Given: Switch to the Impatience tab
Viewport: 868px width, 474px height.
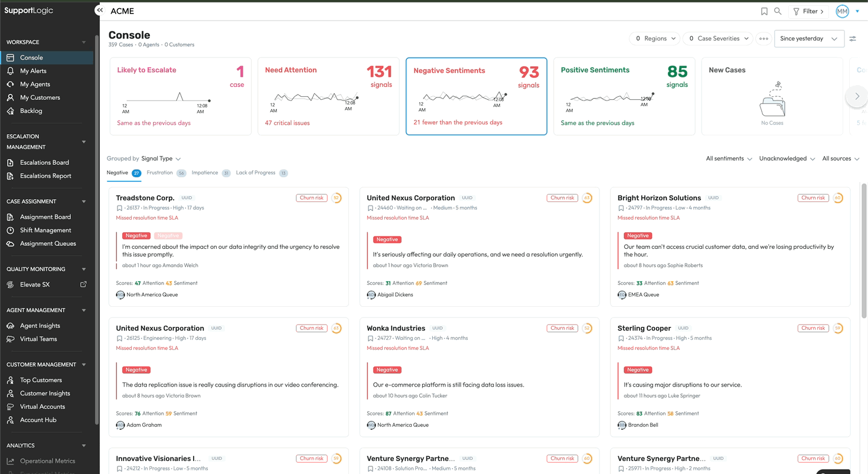Looking at the screenshot, I should [x=211, y=173].
